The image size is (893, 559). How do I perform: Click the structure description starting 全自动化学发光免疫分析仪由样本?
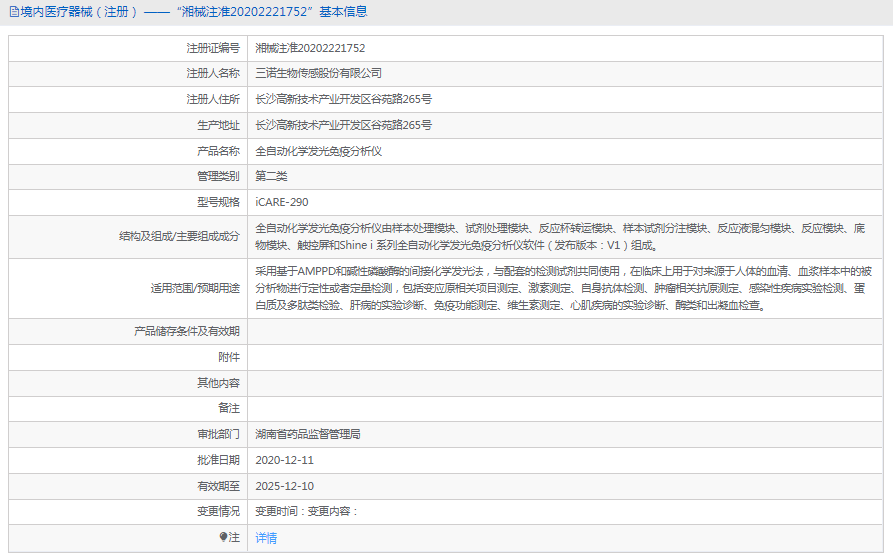[x=560, y=237]
